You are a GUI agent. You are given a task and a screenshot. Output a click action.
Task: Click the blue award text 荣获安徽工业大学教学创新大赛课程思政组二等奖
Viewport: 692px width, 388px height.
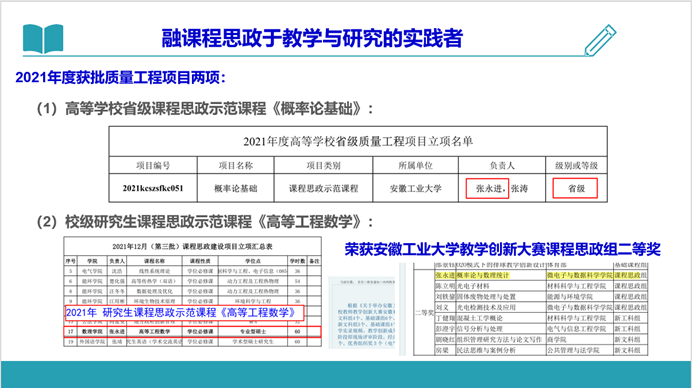(502, 249)
